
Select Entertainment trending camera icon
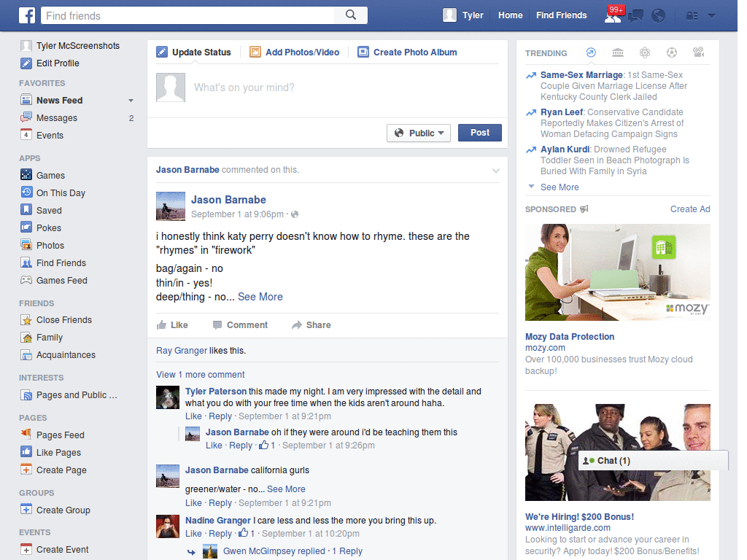698,52
